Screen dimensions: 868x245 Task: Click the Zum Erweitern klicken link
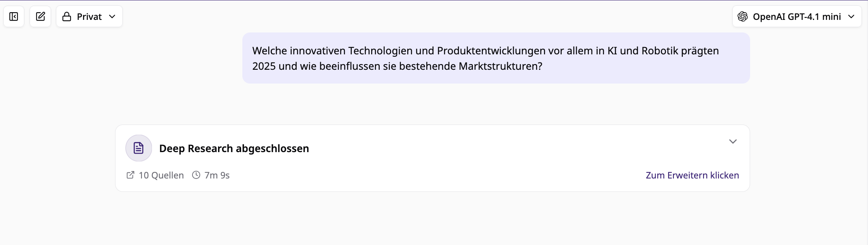tap(693, 175)
